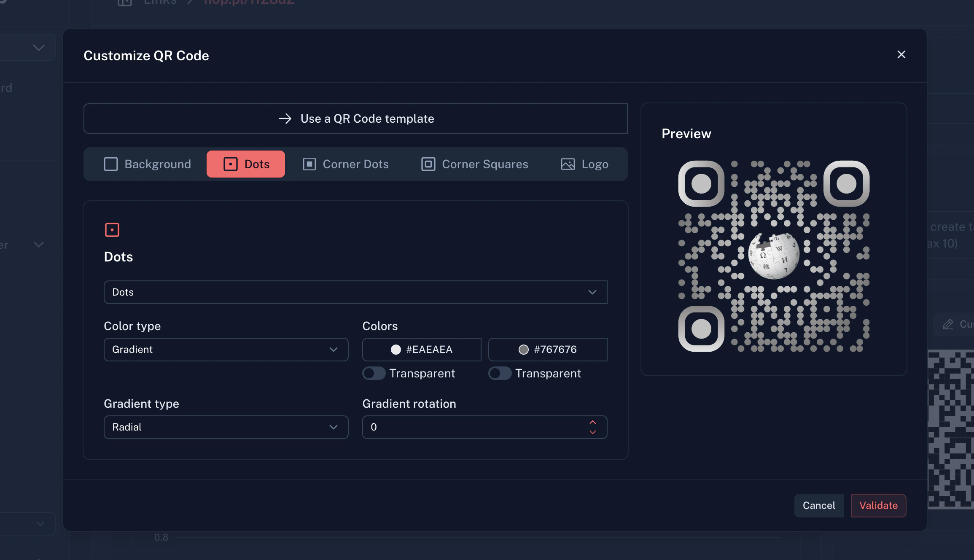
Task: Enable Transparent for the second color
Action: coord(500,373)
